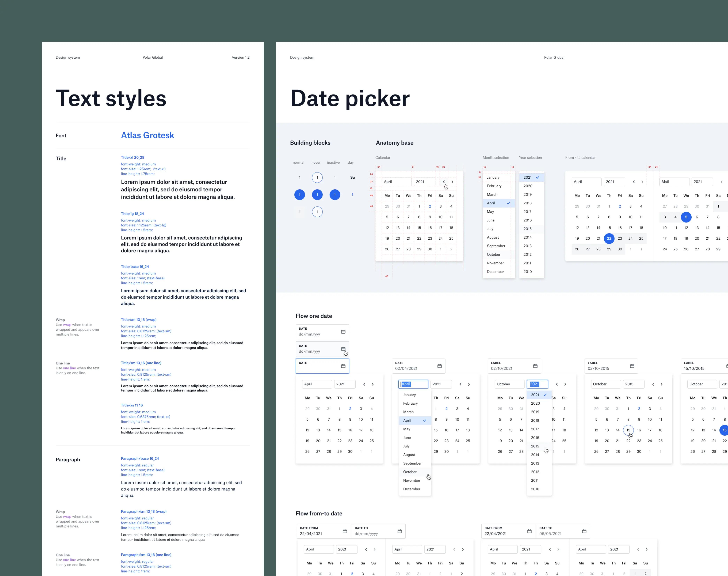Click previous month arrow in Anatomy base calendar
This screenshot has width=728, height=576.
click(x=444, y=182)
